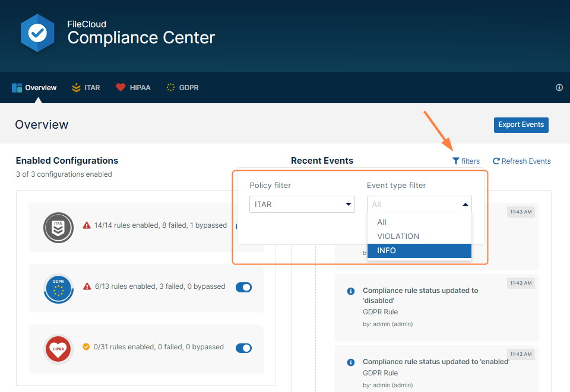Click the info icon in navigation bar

559,88
